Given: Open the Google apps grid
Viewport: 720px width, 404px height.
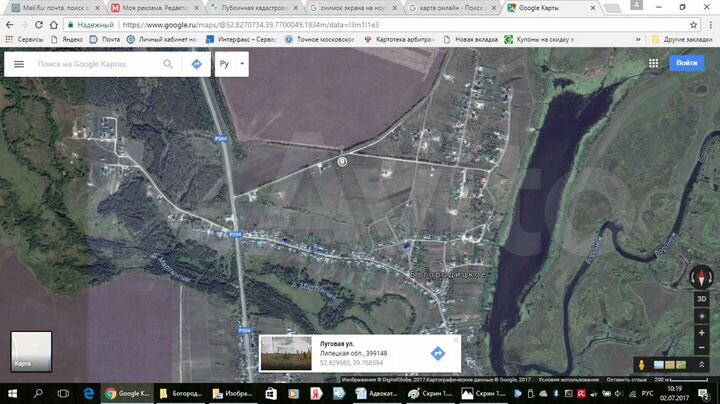Looking at the screenshot, I should (653, 63).
